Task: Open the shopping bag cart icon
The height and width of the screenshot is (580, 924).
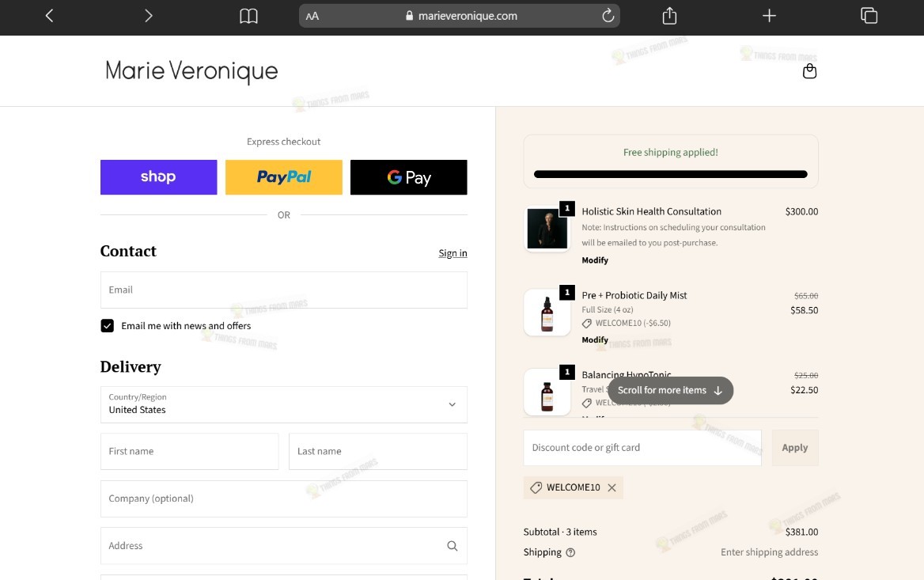Action: 809,71
